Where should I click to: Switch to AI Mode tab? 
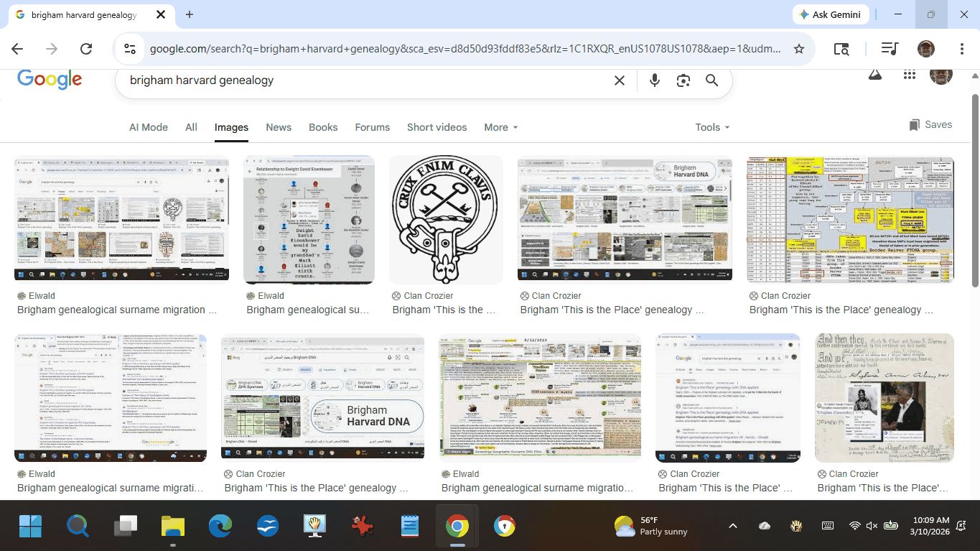(x=149, y=127)
